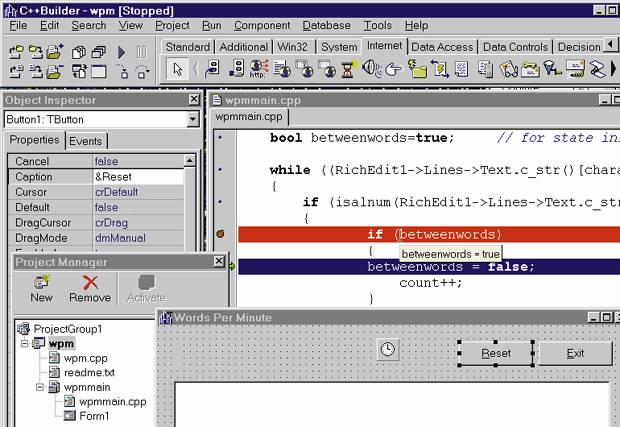
Task: Click the Run (play) toolbar button
Action: tap(121, 51)
